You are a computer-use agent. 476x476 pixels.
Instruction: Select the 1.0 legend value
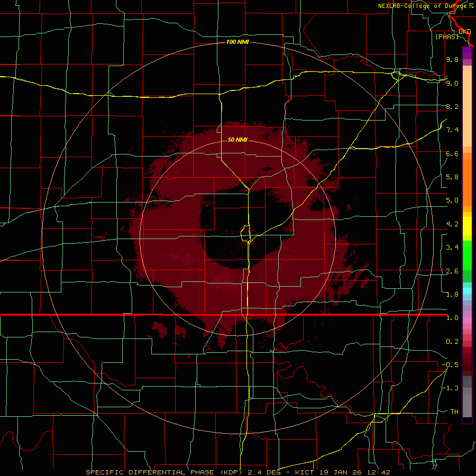(452, 318)
